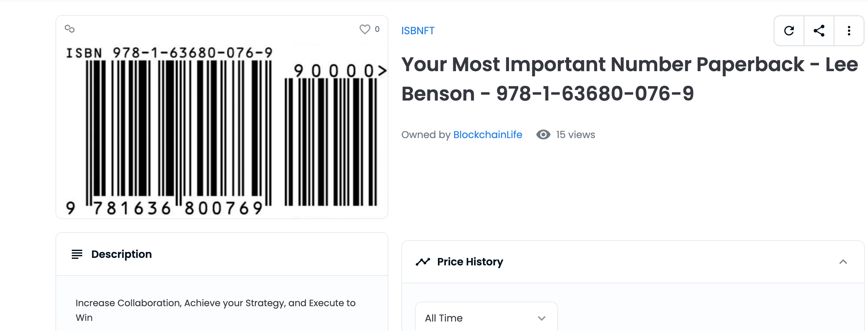This screenshot has height=331, width=868.
Task: Click the favorites count next to heart
Action: coord(377,29)
